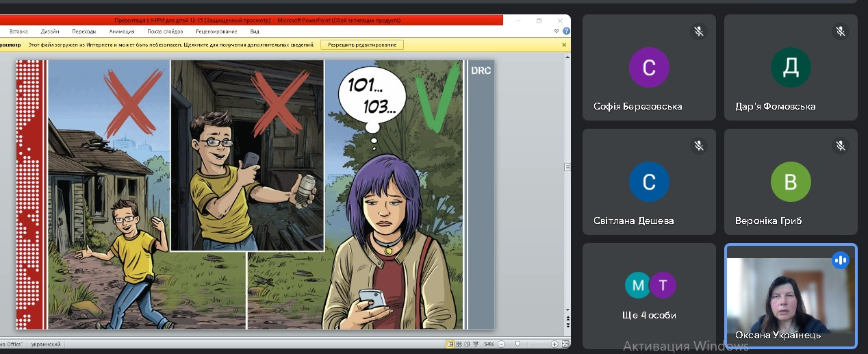Click purple Т avatar in Ще 4 особи
The image size is (868, 354).
click(x=663, y=285)
